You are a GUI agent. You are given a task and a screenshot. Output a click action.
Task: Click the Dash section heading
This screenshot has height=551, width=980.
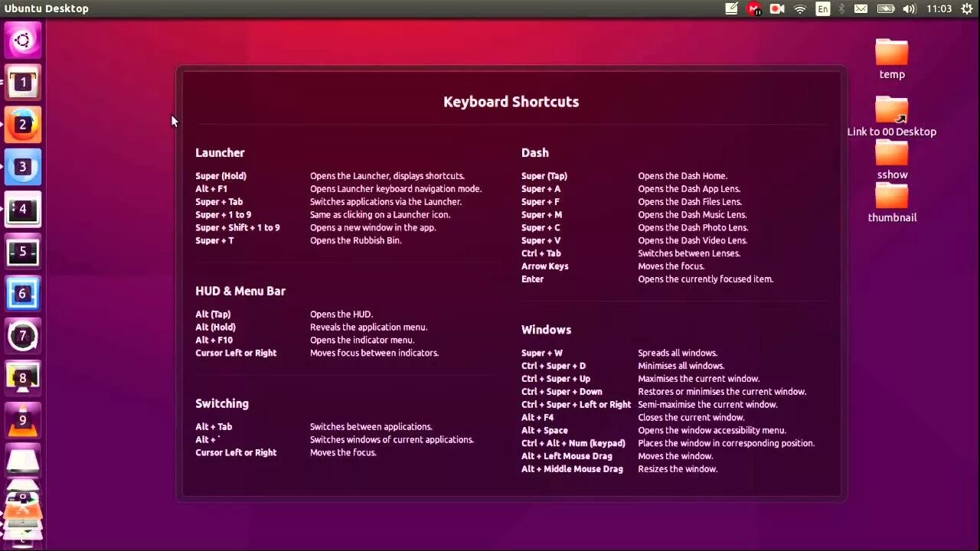tap(535, 152)
